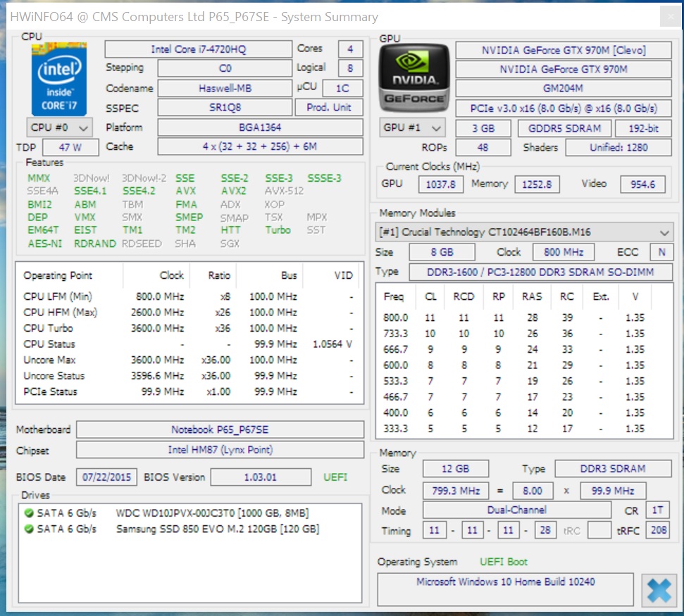Open the CPU #0 selector dropdown
The image size is (684, 616).
[x=59, y=127]
